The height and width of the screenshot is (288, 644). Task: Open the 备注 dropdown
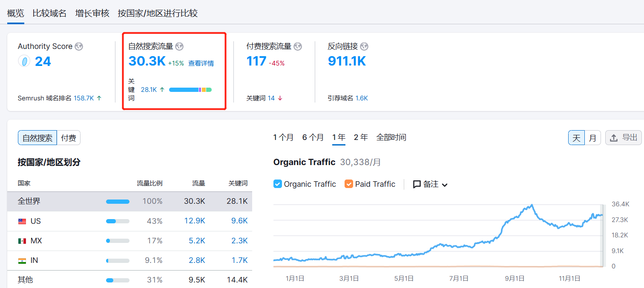click(x=430, y=184)
